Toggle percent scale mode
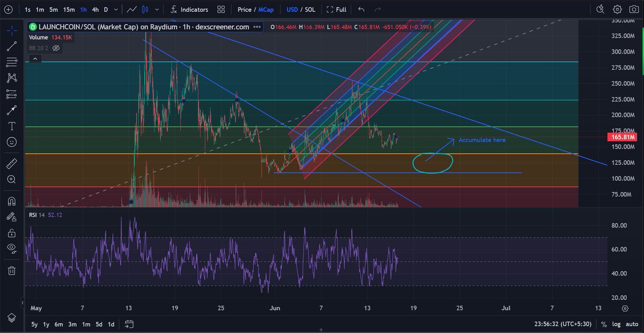 604,324
